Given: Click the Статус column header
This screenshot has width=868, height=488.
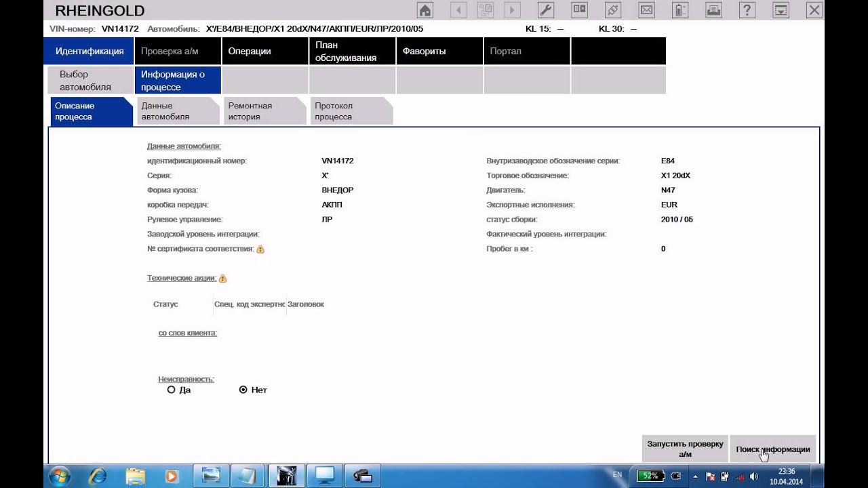Looking at the screenshot, I should pos(165,304).
